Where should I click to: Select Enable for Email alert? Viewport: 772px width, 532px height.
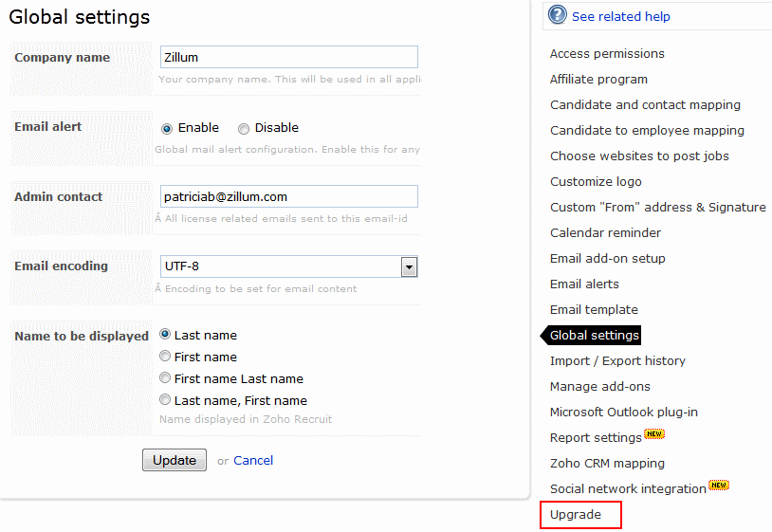coord(167,128)
